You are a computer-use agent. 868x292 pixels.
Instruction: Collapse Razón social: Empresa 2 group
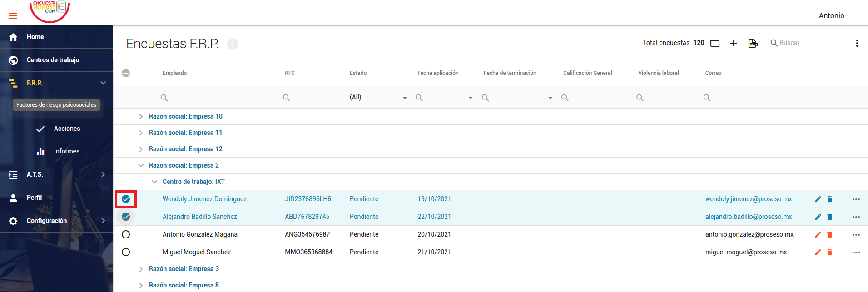[141, 166]
